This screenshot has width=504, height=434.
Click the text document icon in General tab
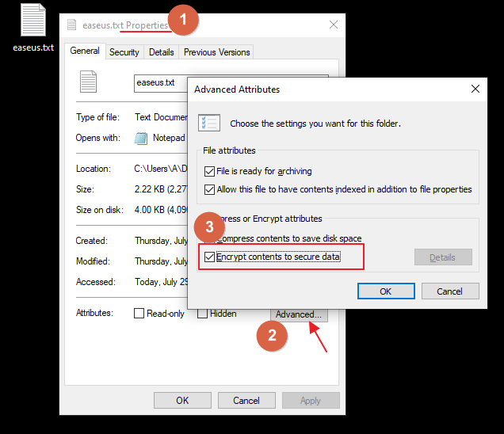pos(88,82)
